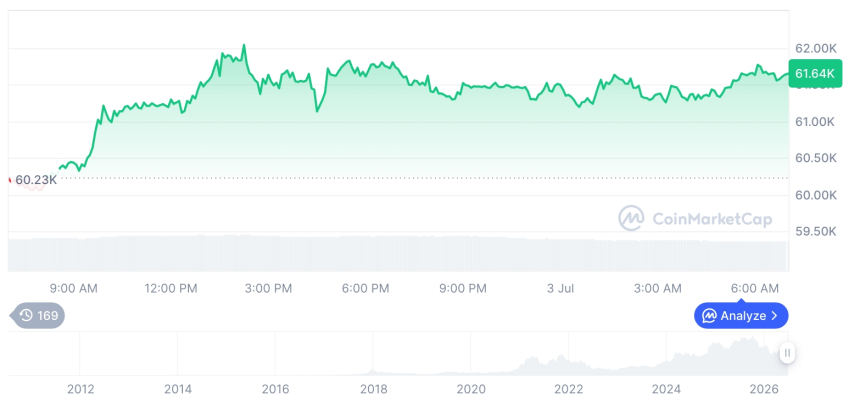Select 2012 on the mini timeline
The image size is (860, 401).
[x=81, y=389]
